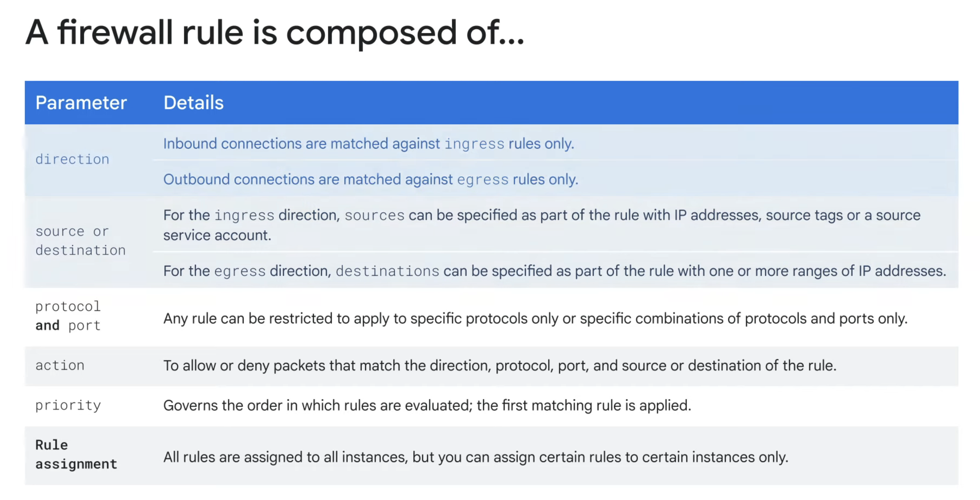This screenshot has width=980, height=500.
Task: Select the 'direction' parameter cell
Action: [72, 159]
